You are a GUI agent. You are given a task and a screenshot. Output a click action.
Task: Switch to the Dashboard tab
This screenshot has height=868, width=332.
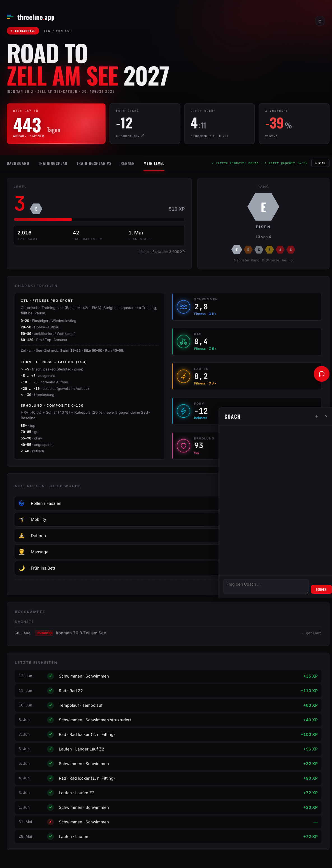18,164
